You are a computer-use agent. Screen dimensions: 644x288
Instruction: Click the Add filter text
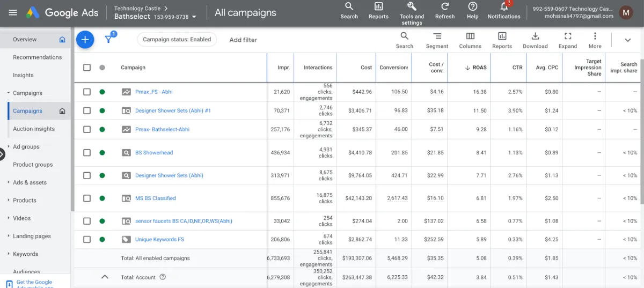pos(243,40)
